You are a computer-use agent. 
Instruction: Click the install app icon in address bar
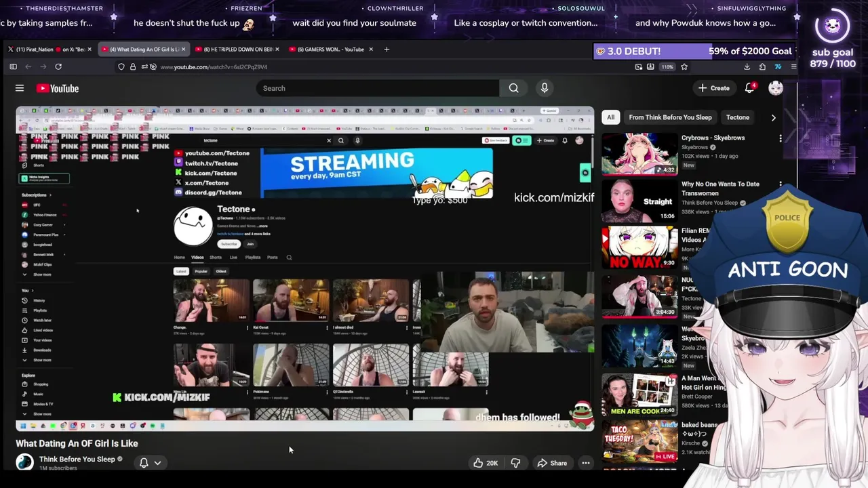pyautogui.click(x=650, y=66)
